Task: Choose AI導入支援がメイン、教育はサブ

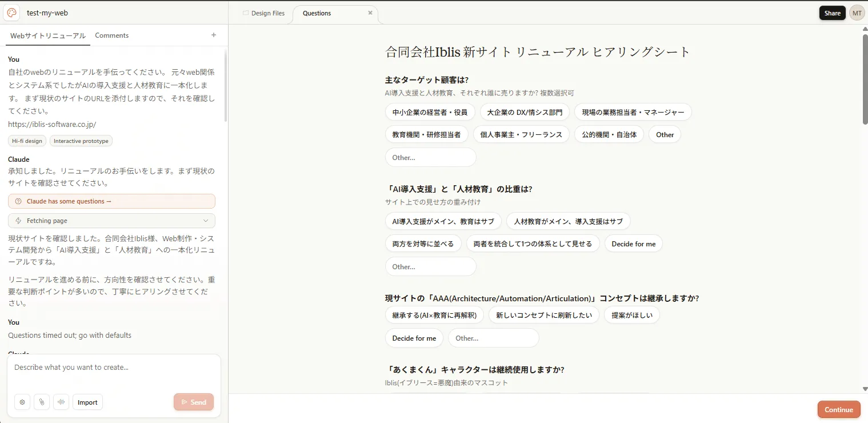Action: 443,221
